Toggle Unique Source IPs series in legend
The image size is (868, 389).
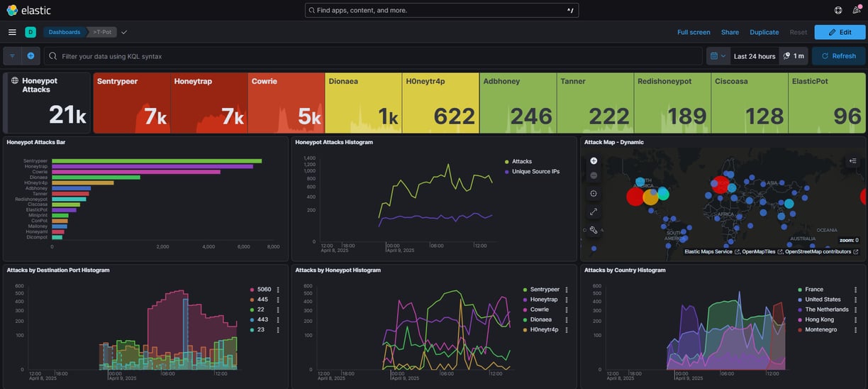[535, 172]
